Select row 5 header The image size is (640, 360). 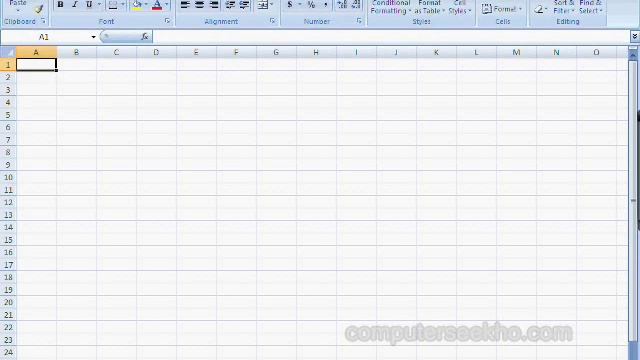(8, 115)
